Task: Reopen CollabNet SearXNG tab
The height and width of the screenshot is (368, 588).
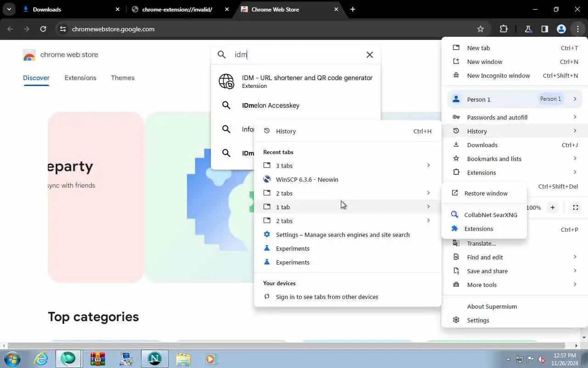Action: (484, 215)
